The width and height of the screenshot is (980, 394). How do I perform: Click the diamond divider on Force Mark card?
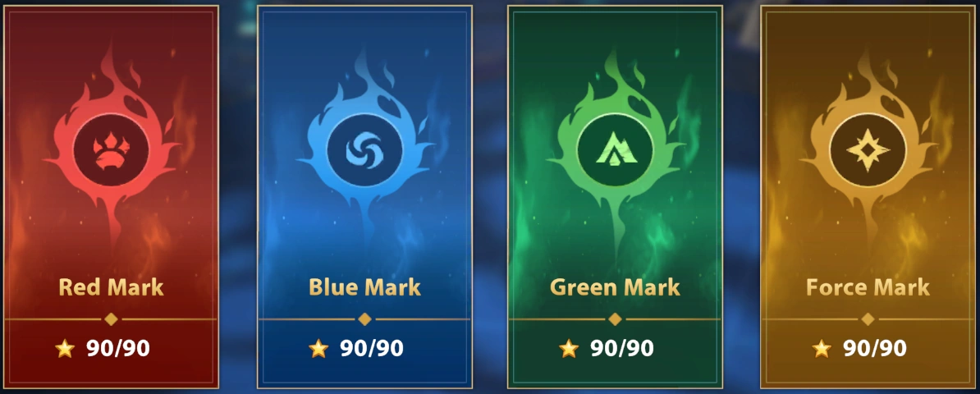(868, 319)
